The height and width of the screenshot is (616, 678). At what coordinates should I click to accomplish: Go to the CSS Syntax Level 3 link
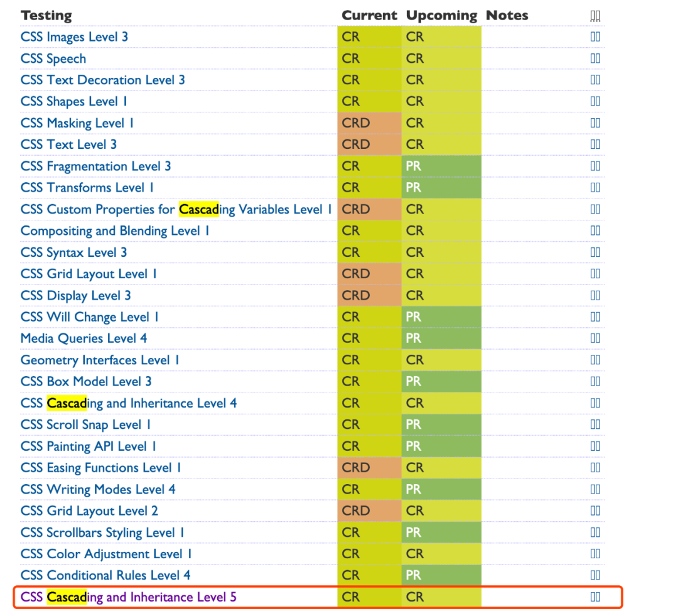point(74,252)
